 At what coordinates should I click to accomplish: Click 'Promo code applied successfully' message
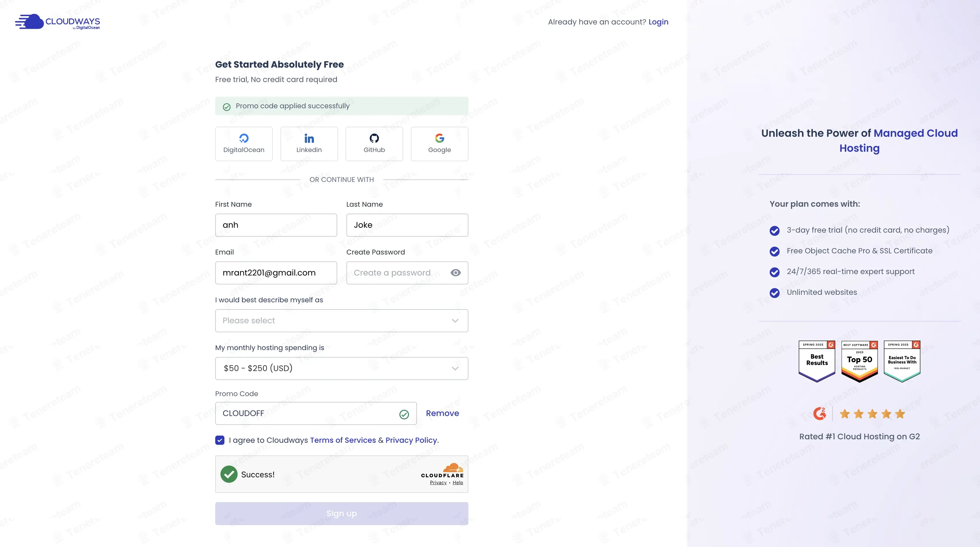pos(293,106)
